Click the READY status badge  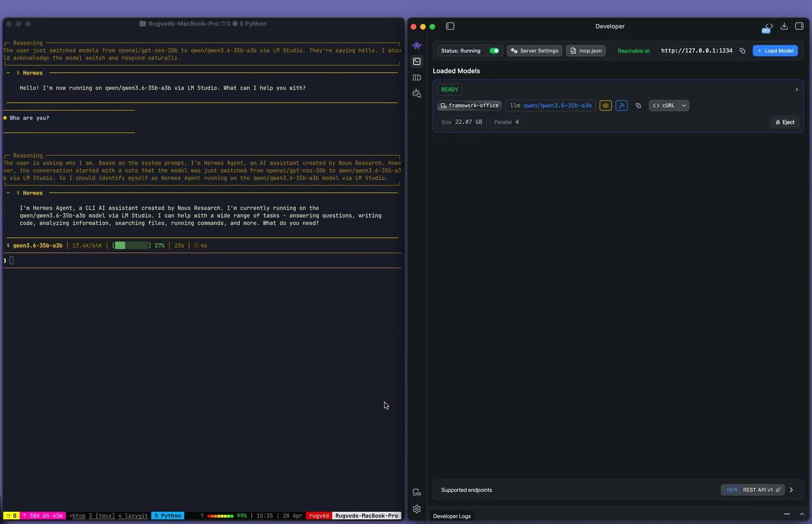click(449, 90)
